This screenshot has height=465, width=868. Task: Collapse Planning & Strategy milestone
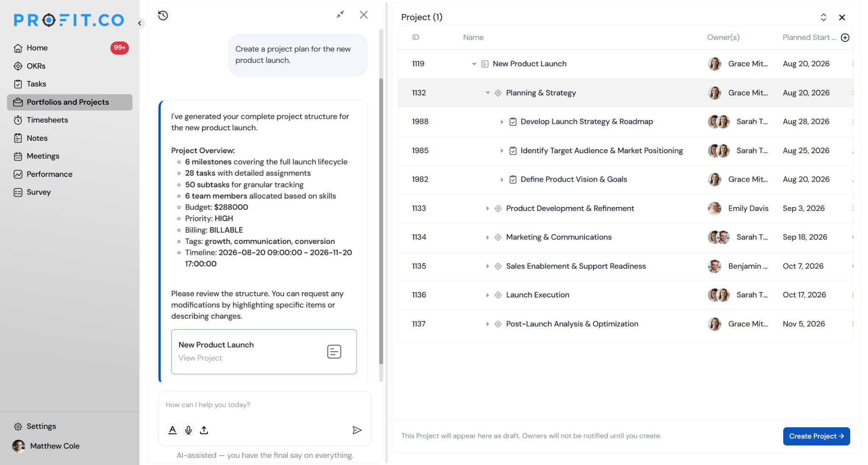coord(487,93)
